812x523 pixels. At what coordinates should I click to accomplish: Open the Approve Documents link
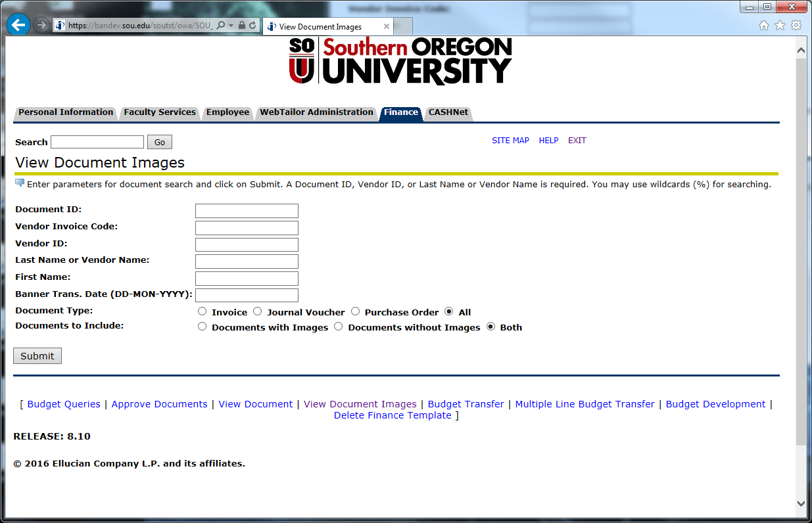[160, 404]
